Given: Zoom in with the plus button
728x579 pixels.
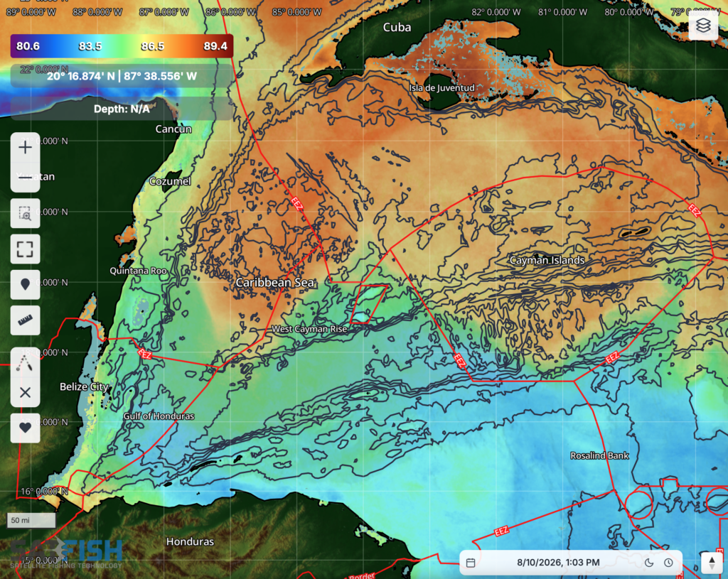Looking at the screenshot, I should click(25, 148).
